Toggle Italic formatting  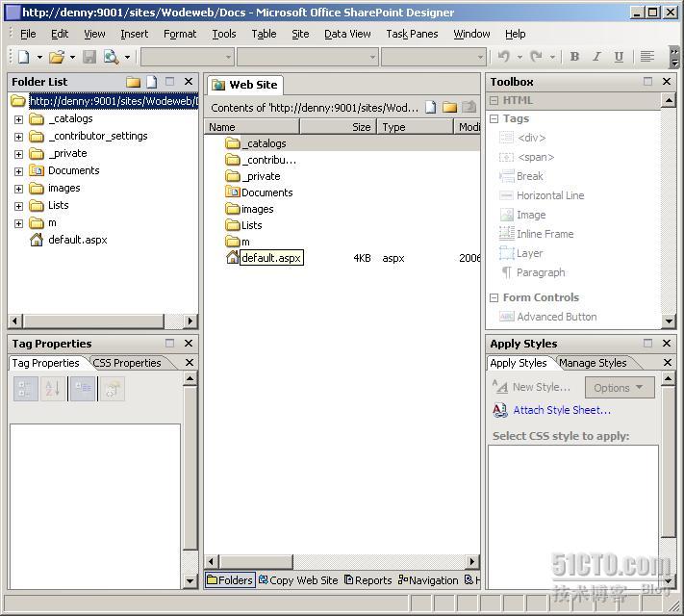pyautogui.click(x=596, y=57)
